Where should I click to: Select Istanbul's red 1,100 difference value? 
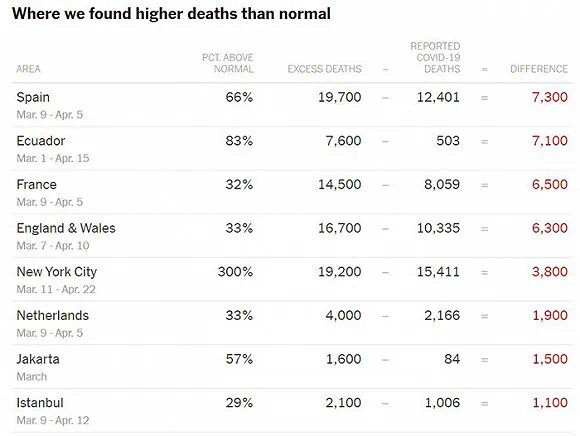click(550, 403)
